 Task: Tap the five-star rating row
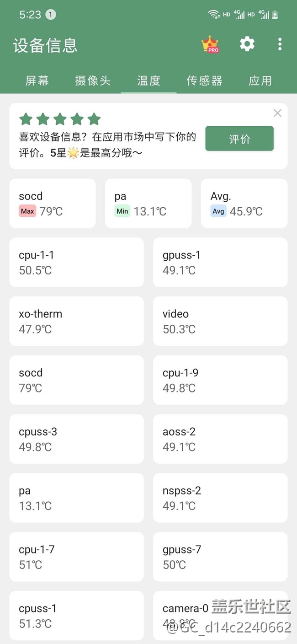pyautogui.click(x=60, y=119)
